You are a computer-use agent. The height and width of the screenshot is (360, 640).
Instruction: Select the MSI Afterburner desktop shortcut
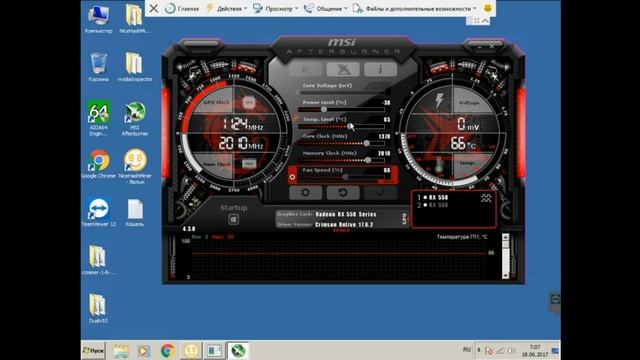pyautogui.click(x=135, y=118)
